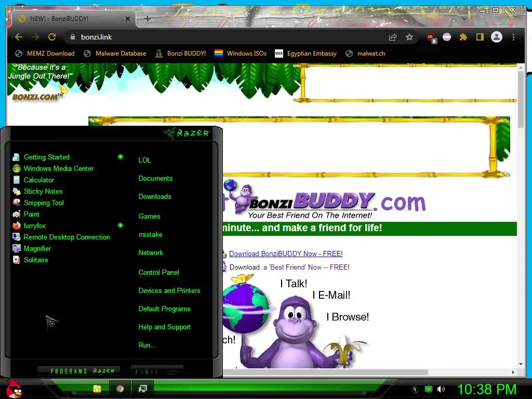Open the Chrome profile avatar
This screenshot has height=399, width=532.
[x=497, y=37]
